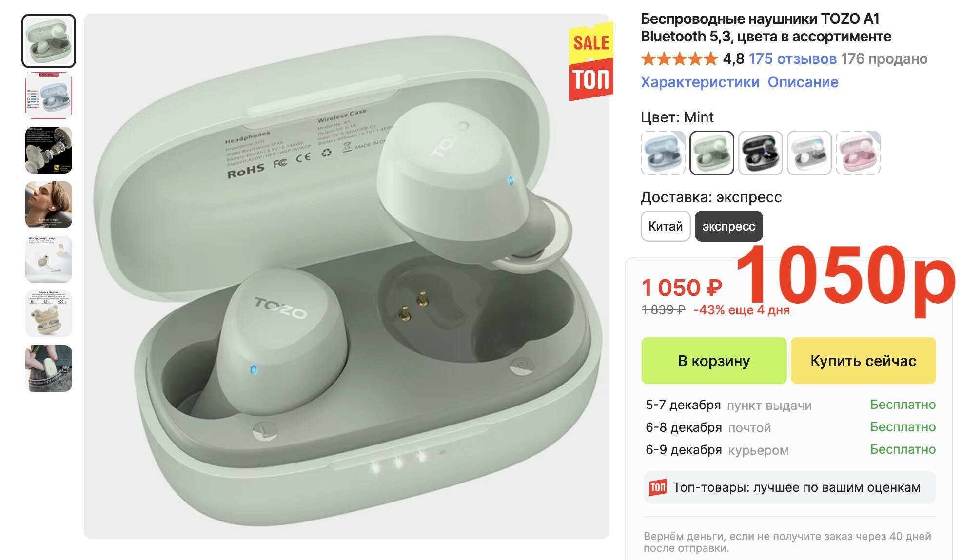Viewport: 962px width, 560px height.
Task: Switch delivery to Китай
Action: (x=666, y=226)
